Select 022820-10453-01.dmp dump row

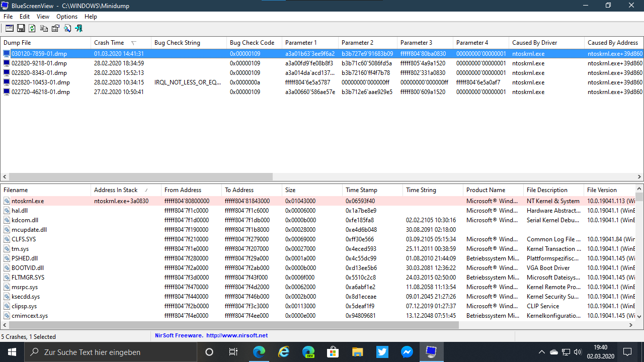322,82
